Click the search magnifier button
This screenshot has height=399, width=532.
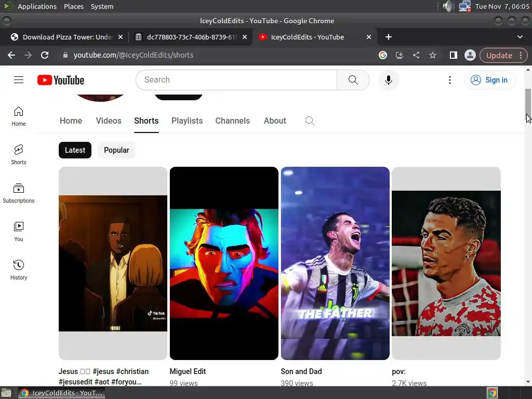tap(353, 79)
